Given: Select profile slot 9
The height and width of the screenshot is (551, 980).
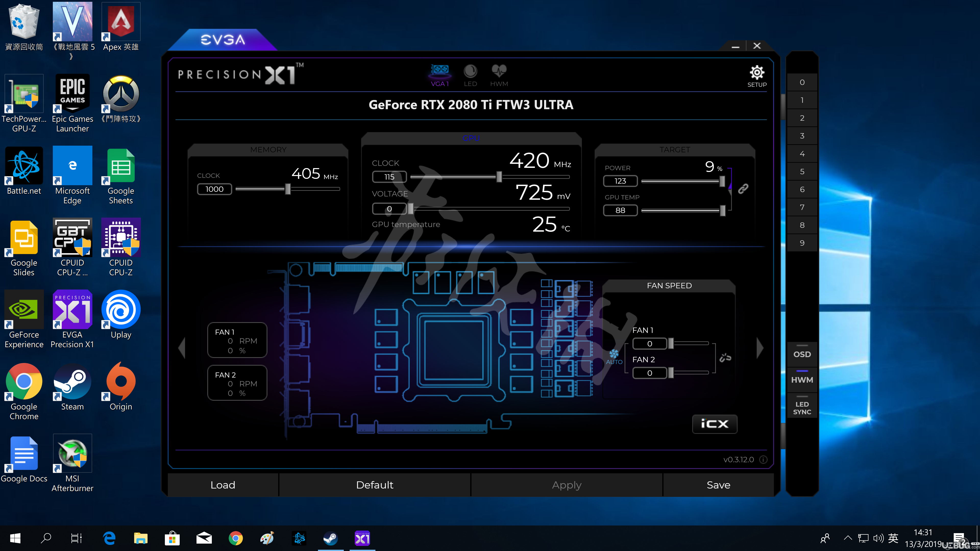Looking at the screenshot, I should pos(802,243).
